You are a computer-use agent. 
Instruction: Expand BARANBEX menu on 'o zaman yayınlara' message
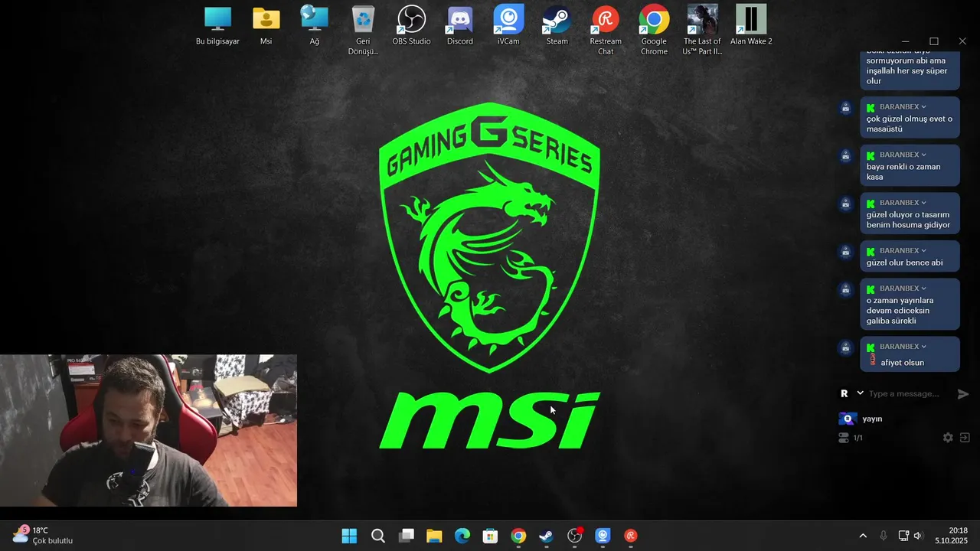923,289
